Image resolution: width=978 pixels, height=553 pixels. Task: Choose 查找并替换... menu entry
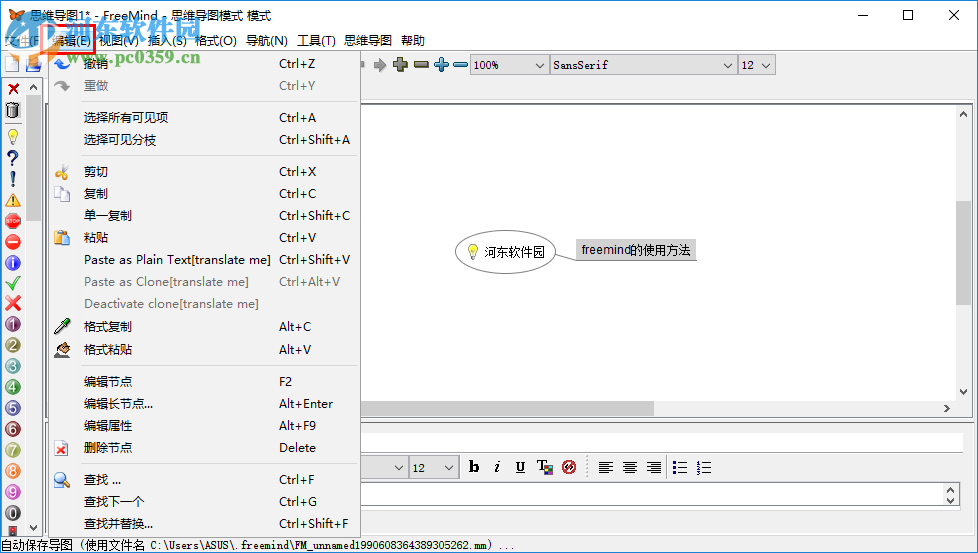click(205, 524)
